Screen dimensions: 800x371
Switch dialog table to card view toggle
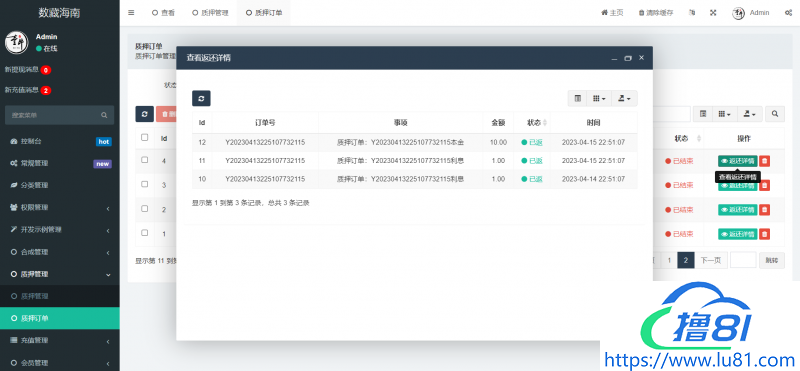[578, 98]
